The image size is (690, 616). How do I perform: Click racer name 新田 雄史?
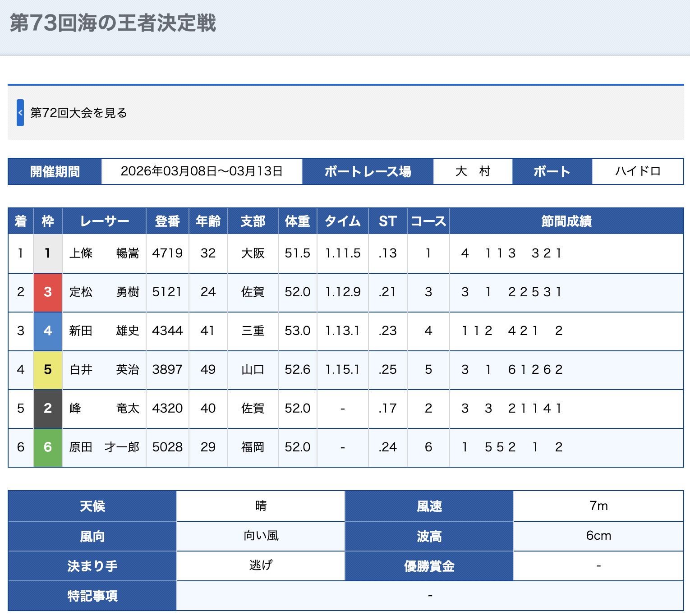pyautogui.click(x=104, y=331)
